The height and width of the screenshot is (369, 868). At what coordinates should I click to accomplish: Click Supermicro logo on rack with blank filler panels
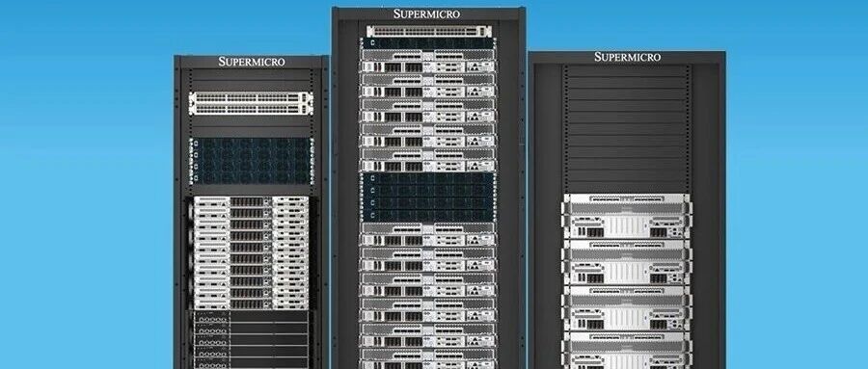coord(627,57)
